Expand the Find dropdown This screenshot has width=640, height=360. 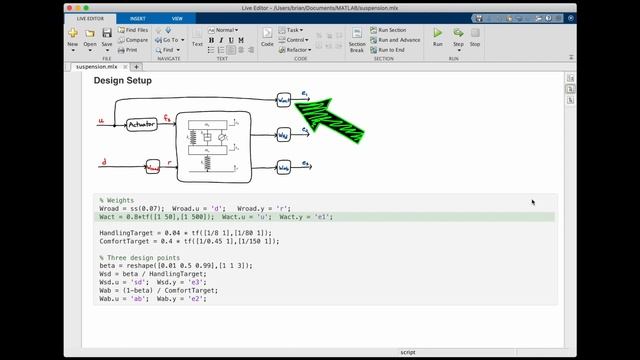pyautogui.click(x=178, y=50)
